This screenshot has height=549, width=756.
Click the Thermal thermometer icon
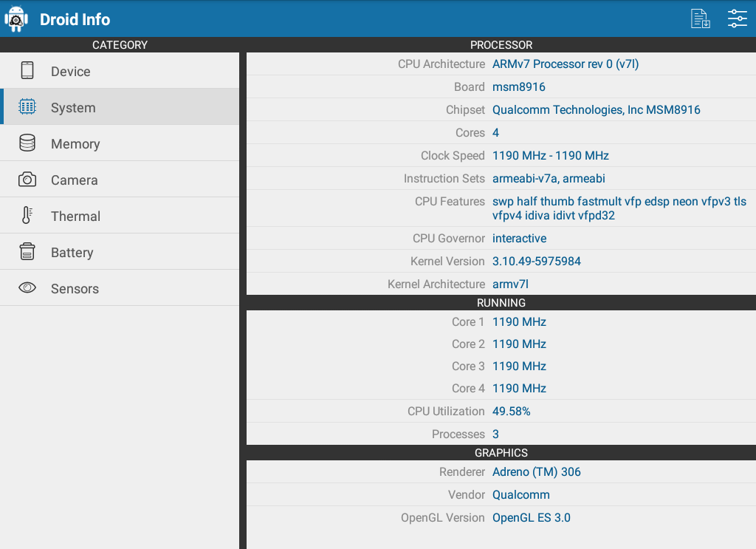pos(27,216)
